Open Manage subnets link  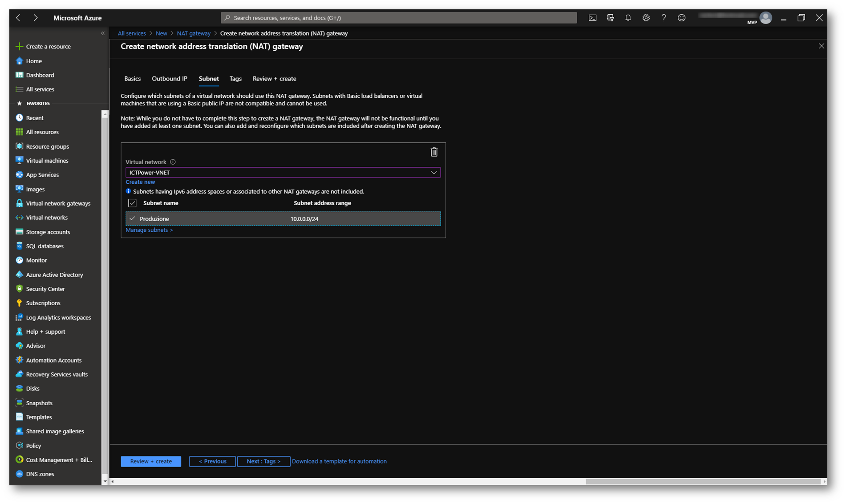(149, 230)
